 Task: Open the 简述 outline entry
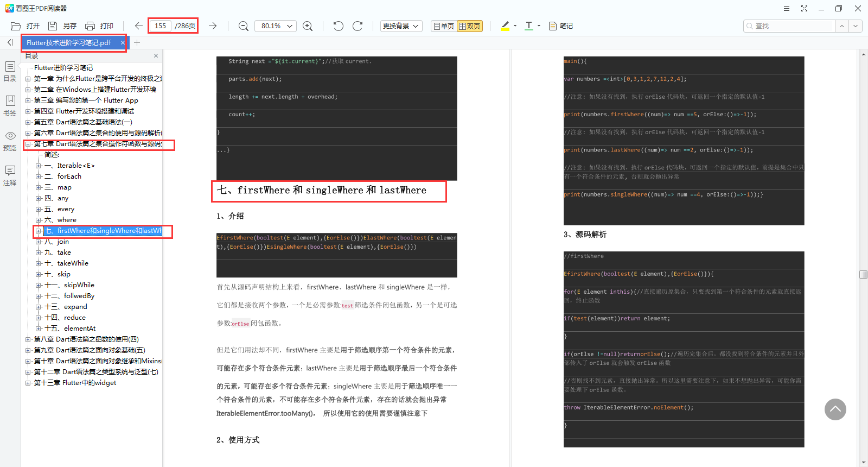[52, 155]
